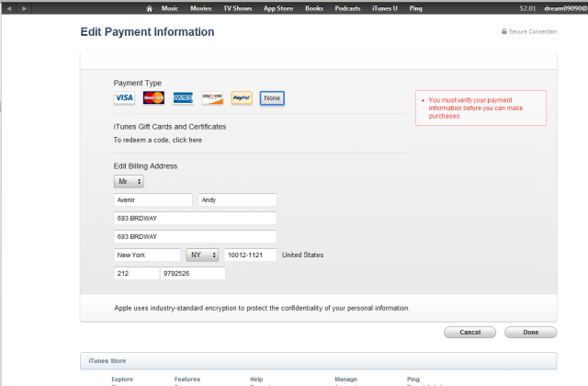588x386 pixels.
Task: Click the Avenir name field
Action: click(x=153, y=200)
